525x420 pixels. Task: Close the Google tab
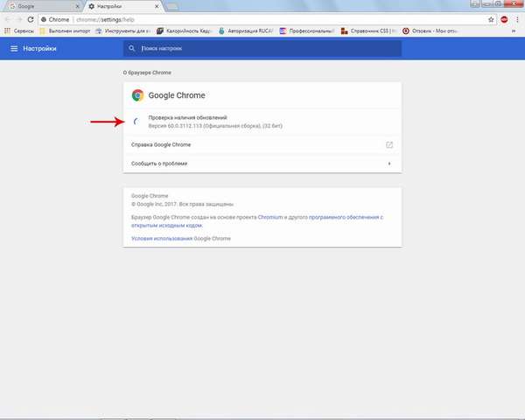pyautogui.click(x=77, y=6)
